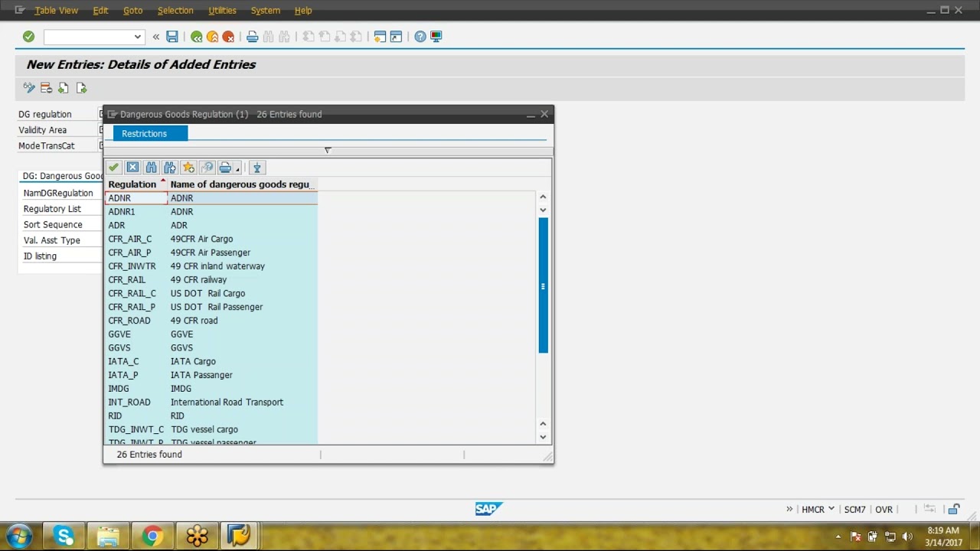This screenshot has height=551, width=980.
Task: Open the Table View menu
Action: pyautogui.click(x=56, y=11)
